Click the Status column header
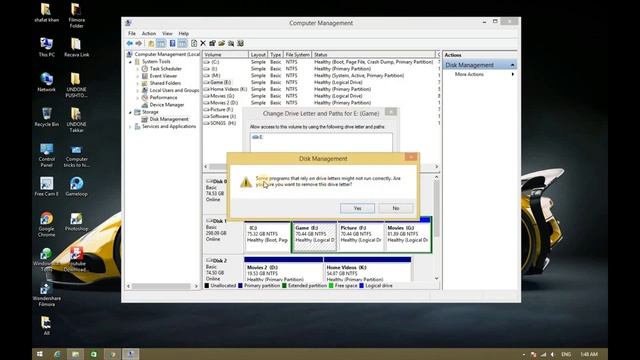The width and height of the screenshot is (640, 360). tap(374, 54)
